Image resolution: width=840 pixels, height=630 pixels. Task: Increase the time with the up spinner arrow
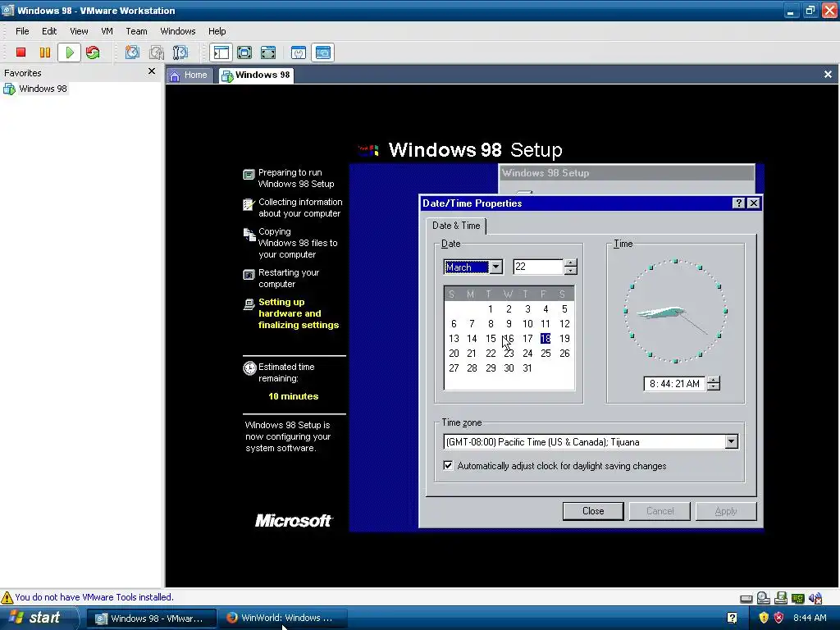pyautogui.click(x=713, y=380)
